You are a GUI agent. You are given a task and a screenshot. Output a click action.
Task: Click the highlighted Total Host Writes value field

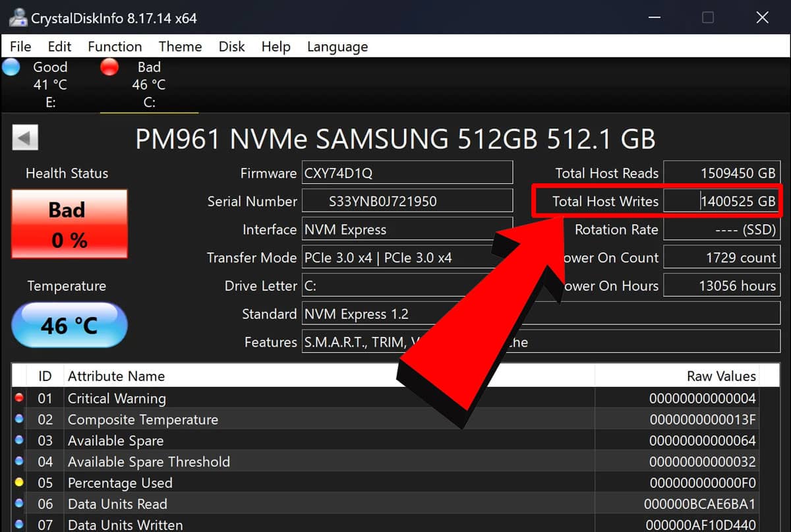722,201
